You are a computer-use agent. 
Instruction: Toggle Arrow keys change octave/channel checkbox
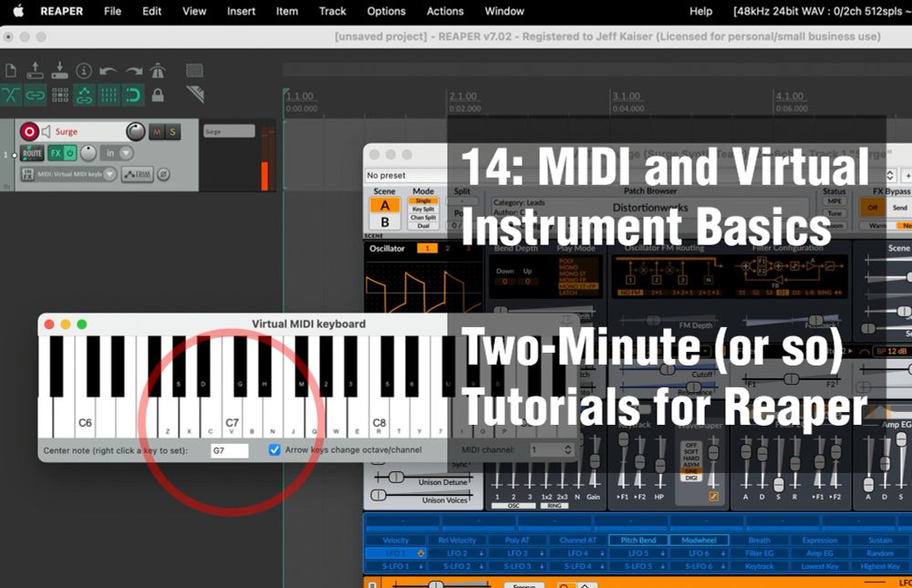(x=275, y=450)
